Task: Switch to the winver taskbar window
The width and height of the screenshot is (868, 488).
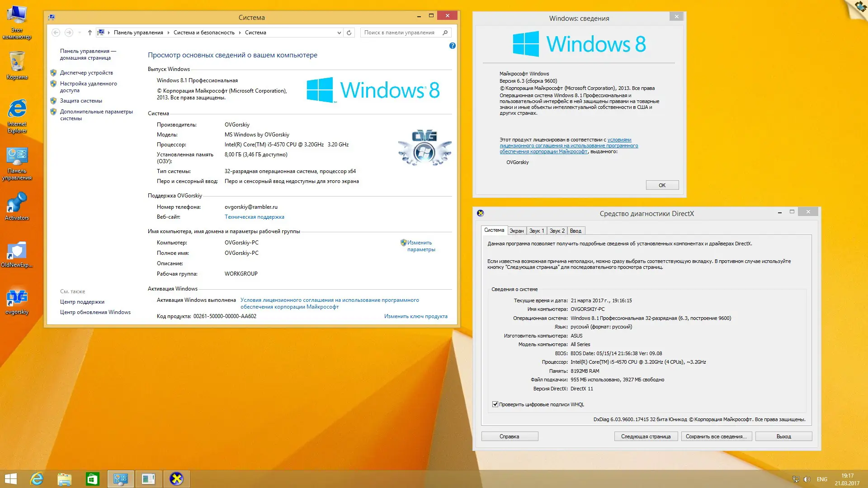Action: coord(148,479)
